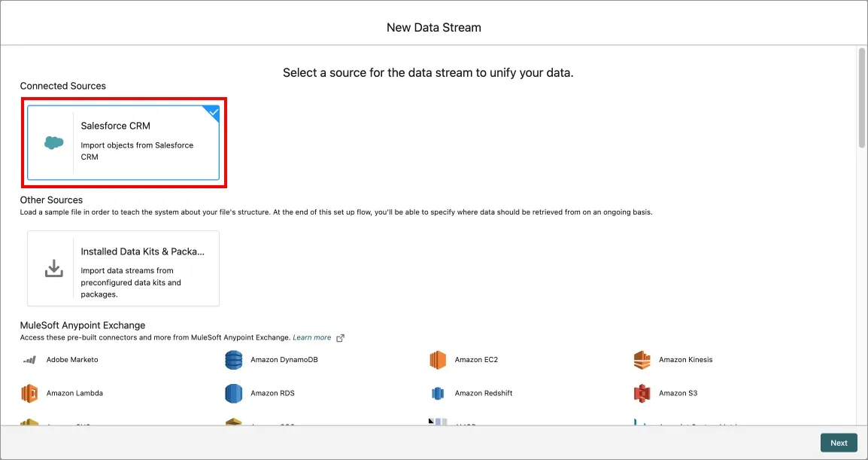Toggle the blue checkmark on Salesforce CRM card
This screenshot has width=868, height=460.
(x=213, y=112)
